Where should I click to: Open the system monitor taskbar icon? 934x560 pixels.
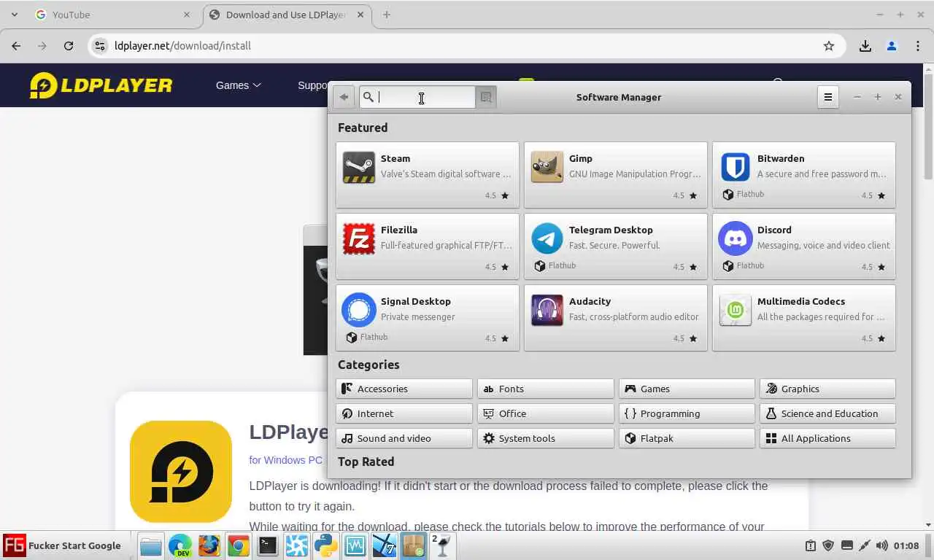tap(355, 545)
